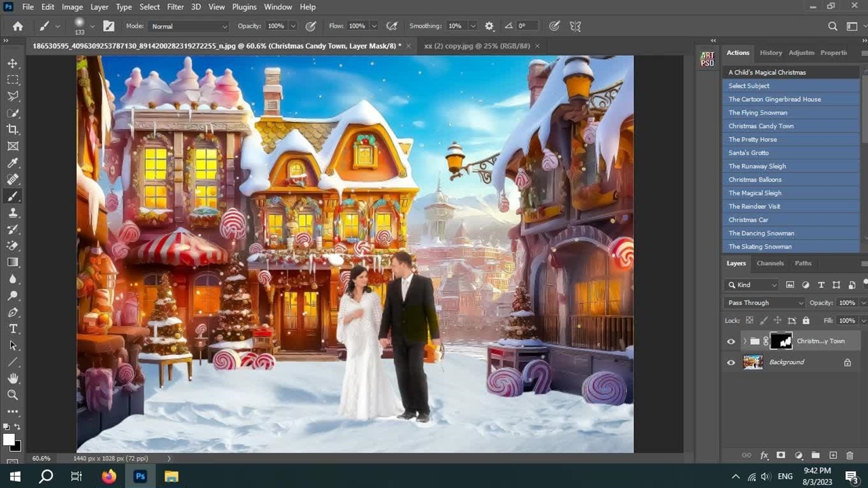Select the Horizontal Type tool
Screen dimensions: 868x488
[x=13, y=329]
